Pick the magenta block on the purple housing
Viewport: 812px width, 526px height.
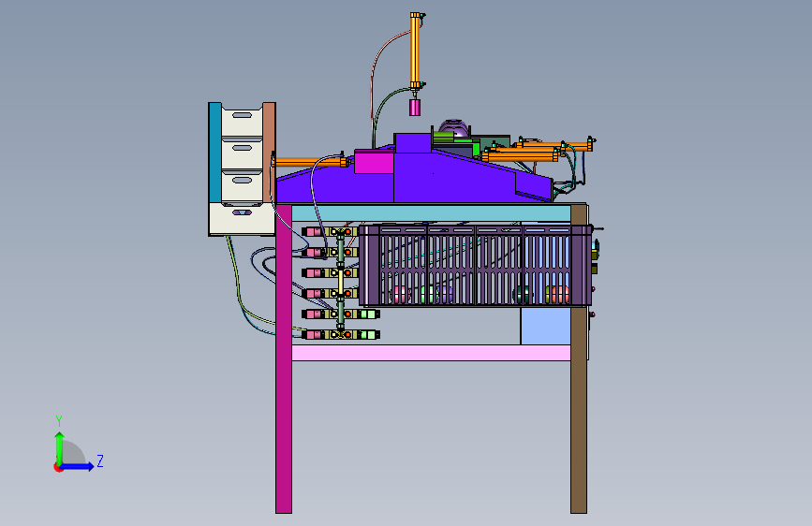pos(374,162)
